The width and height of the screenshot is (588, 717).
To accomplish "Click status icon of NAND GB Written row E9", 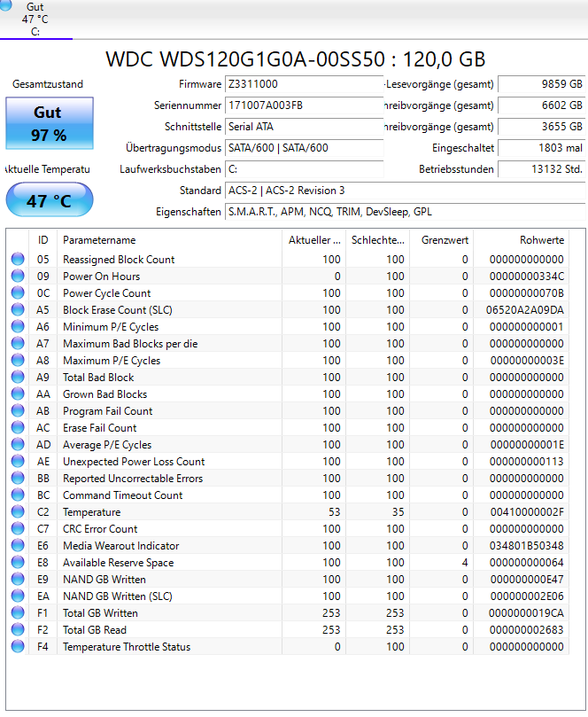I will click(18, 580).
